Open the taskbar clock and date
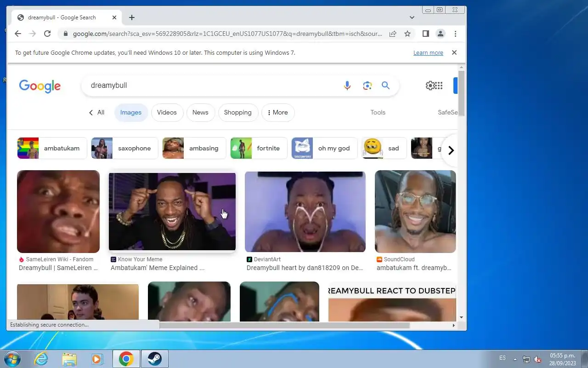Screen dimensions: 588x368 [x=562, y=359]
